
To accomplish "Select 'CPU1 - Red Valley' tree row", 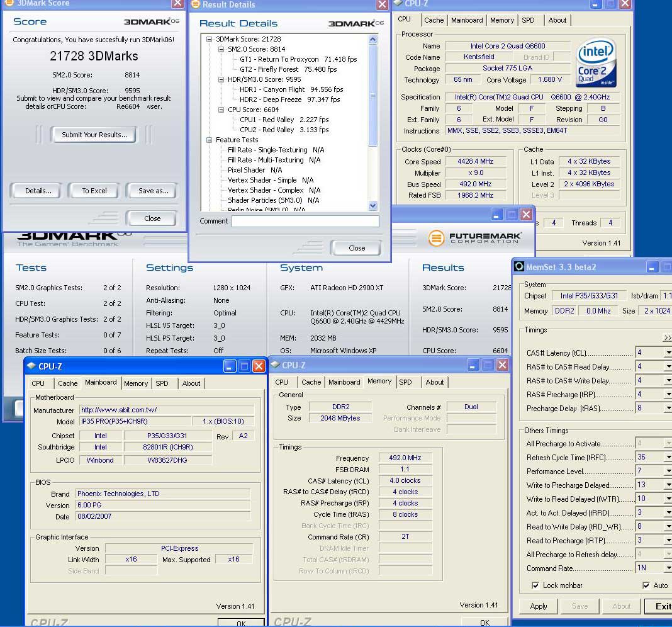I will click(x=284, y=120).
